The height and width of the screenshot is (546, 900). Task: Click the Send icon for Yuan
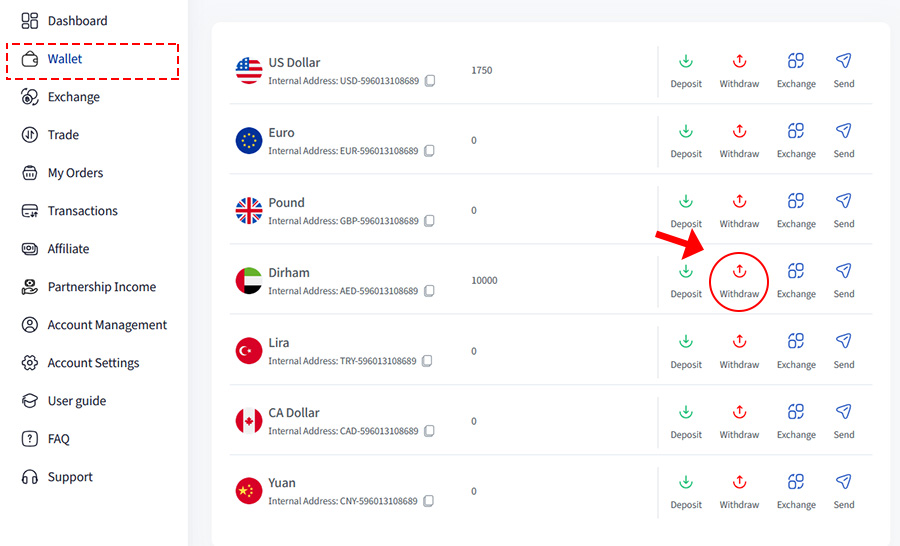[844, 482]
